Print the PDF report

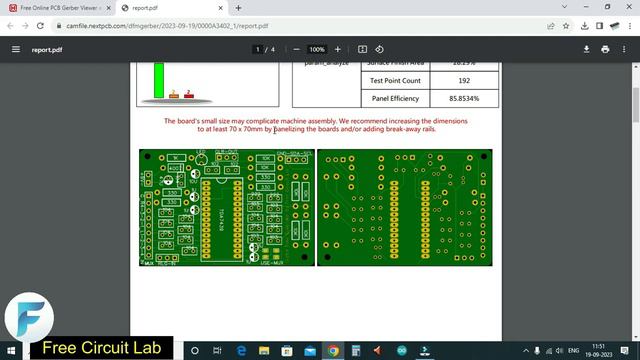click(605, 49)
